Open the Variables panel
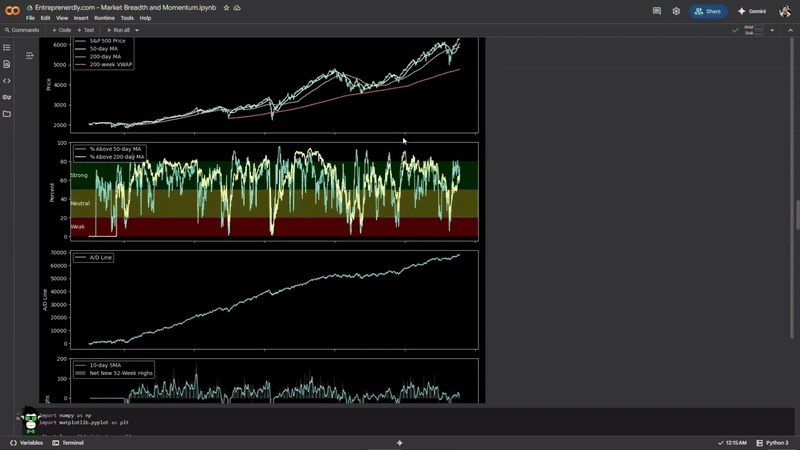Screen dimensions: 800x450 click(x=26, y=443)
